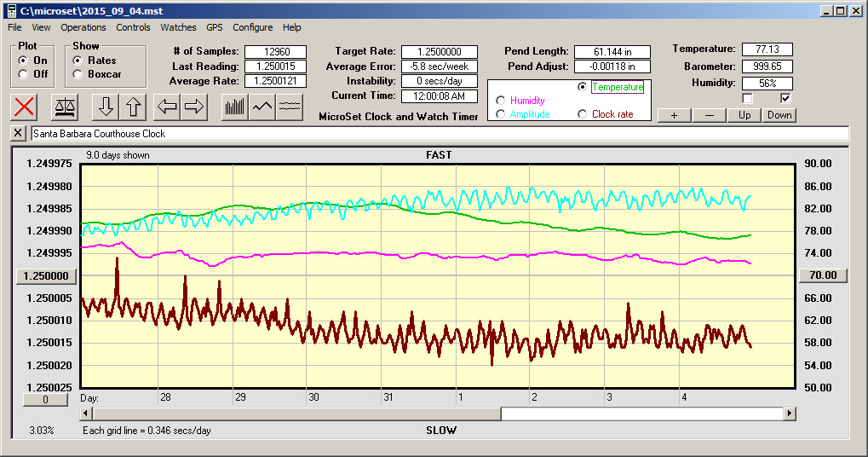Click the 1.250000 center rate button
The image size is (868, 457).
pyautogui.click(x=46, y=276)
